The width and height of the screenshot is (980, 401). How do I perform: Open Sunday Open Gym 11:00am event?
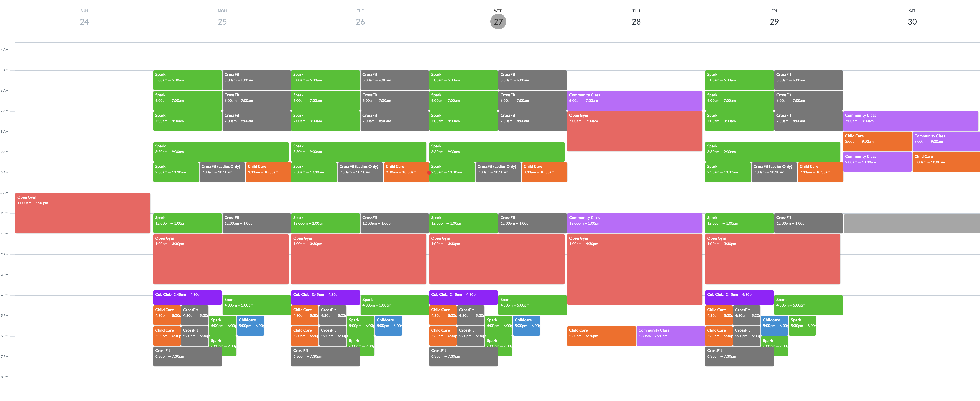click(x=83, y=213)
